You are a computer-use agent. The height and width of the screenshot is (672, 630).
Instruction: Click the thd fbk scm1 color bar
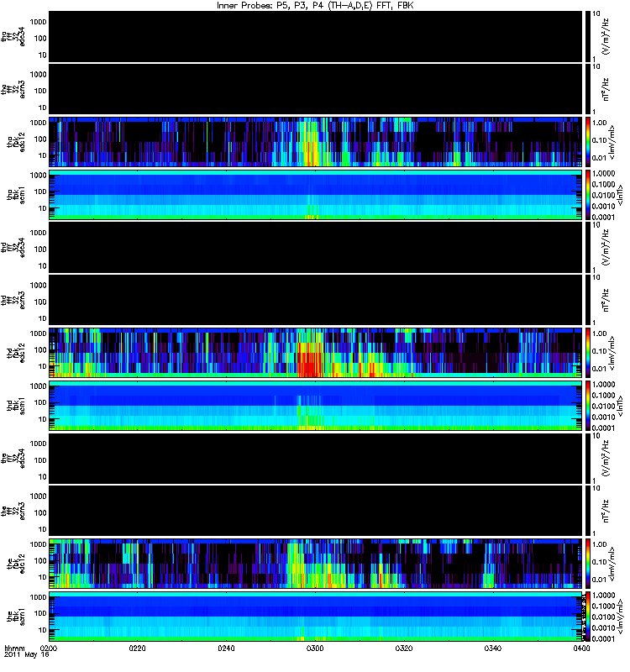[x=587, y=405]
